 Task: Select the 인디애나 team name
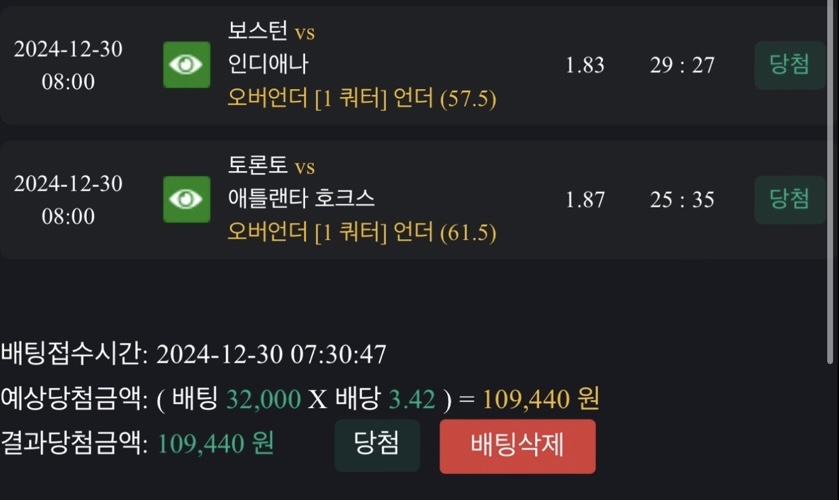coord(269,65)
